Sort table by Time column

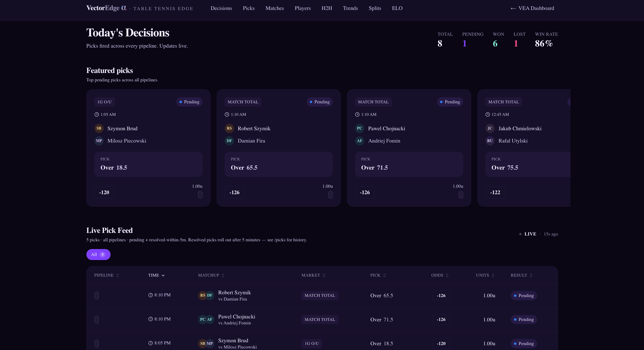156,275
